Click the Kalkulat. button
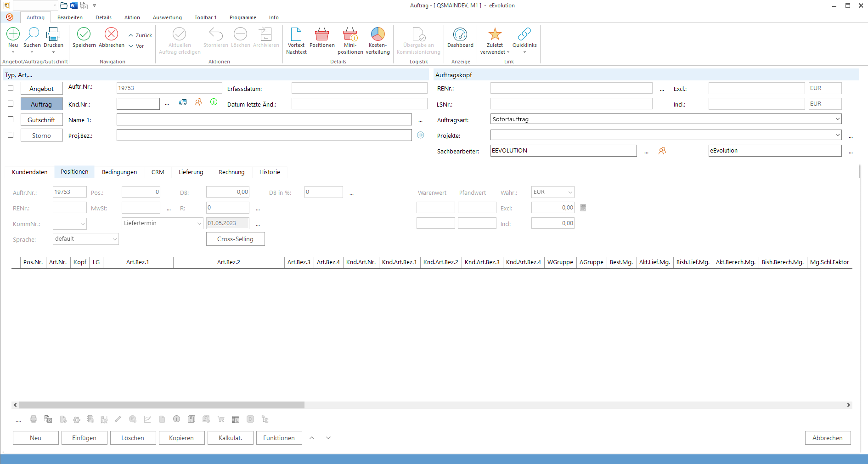The image size is (868, 464). pyautogui.click(x=231, y=438)
